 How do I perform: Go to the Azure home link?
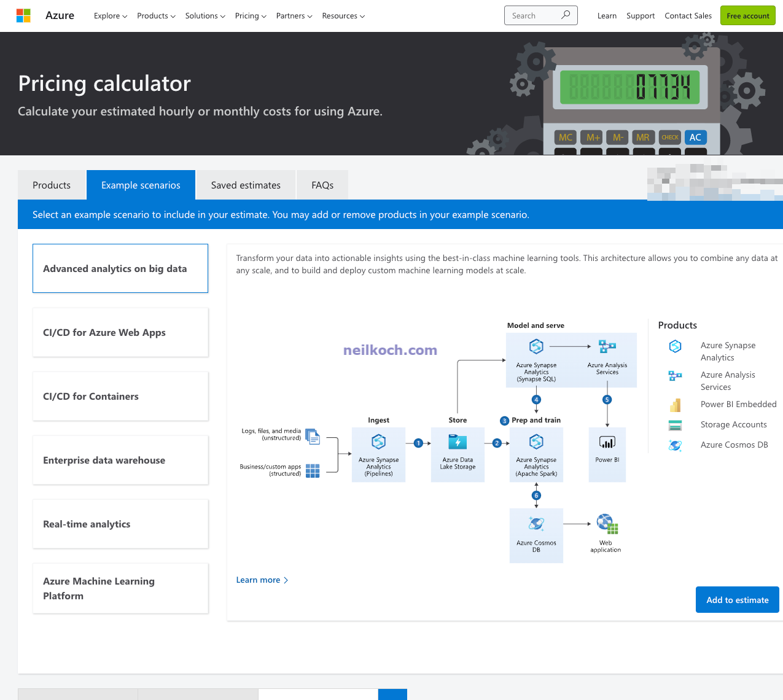(60, 15)
